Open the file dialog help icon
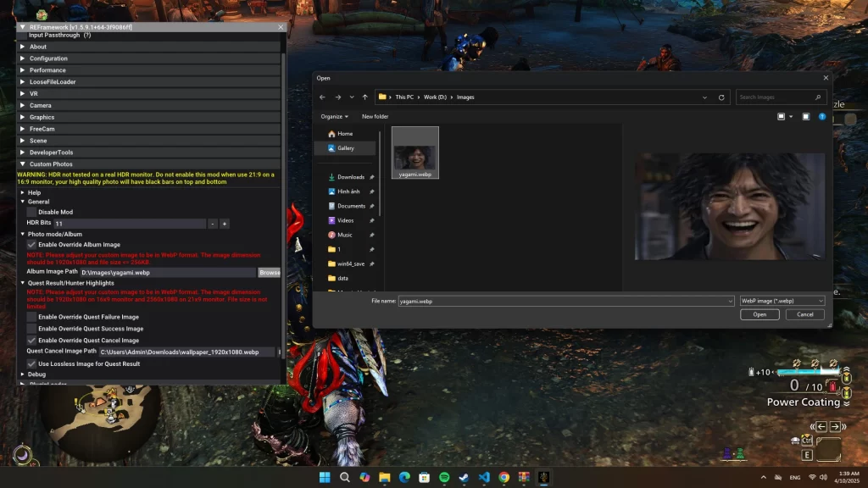 coord(822,117)
